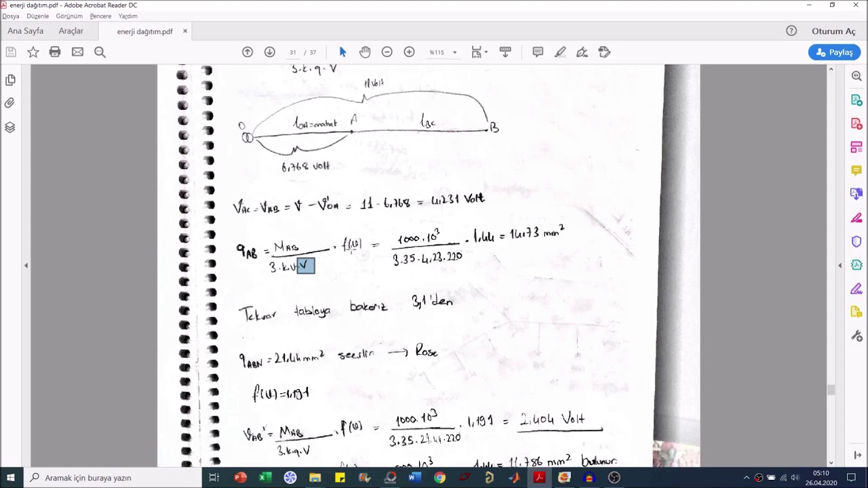Open the purple Fill & Sign tool in right pane
868x488 pixels.
point(856,289)
